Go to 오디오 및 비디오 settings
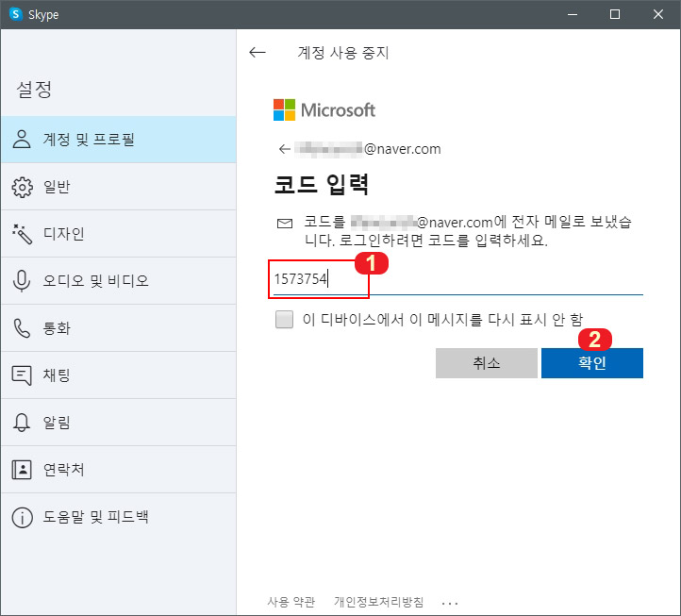The height and width of the screenshot is (616, 681). (119, 280)
